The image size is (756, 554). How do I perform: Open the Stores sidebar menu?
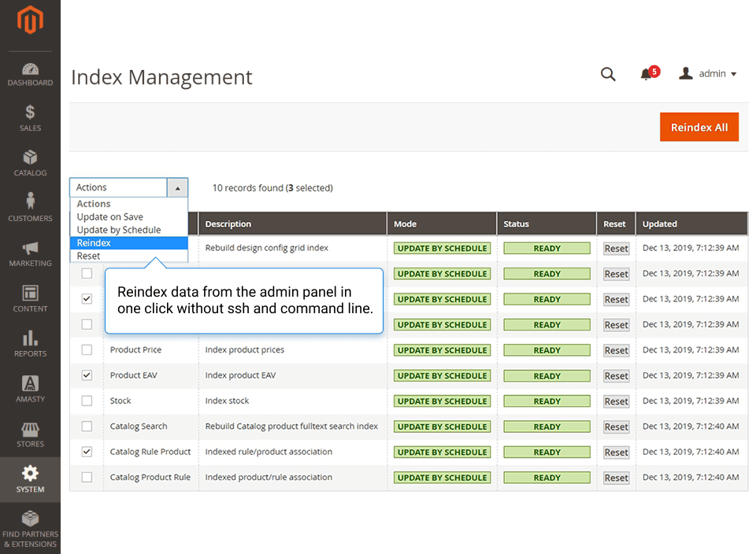point(30,434)
